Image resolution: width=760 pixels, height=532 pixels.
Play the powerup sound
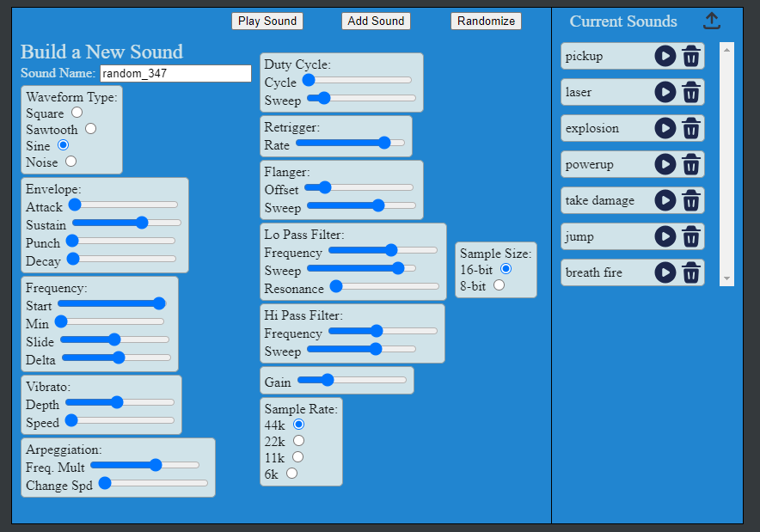point(665,164)
